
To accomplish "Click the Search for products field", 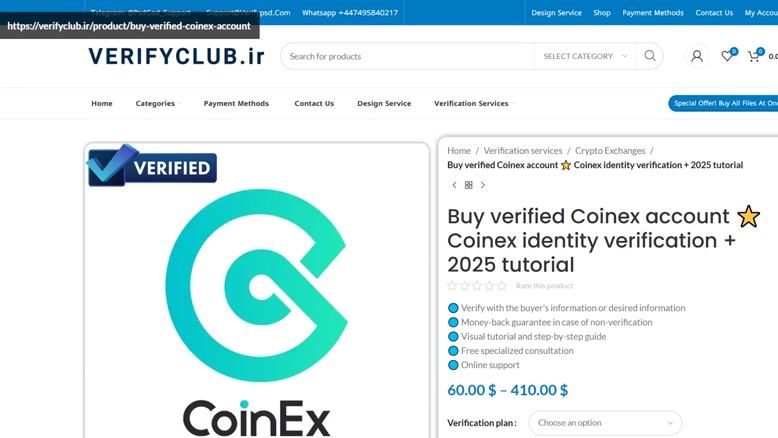I will 407,56.
